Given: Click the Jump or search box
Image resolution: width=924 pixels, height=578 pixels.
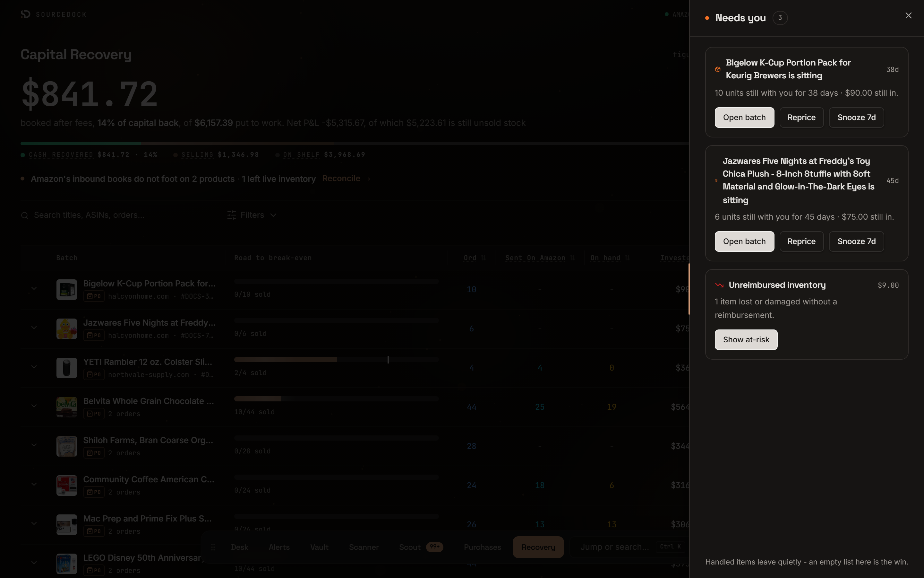Looking at the screenshot, I should [x=629, y=547].
